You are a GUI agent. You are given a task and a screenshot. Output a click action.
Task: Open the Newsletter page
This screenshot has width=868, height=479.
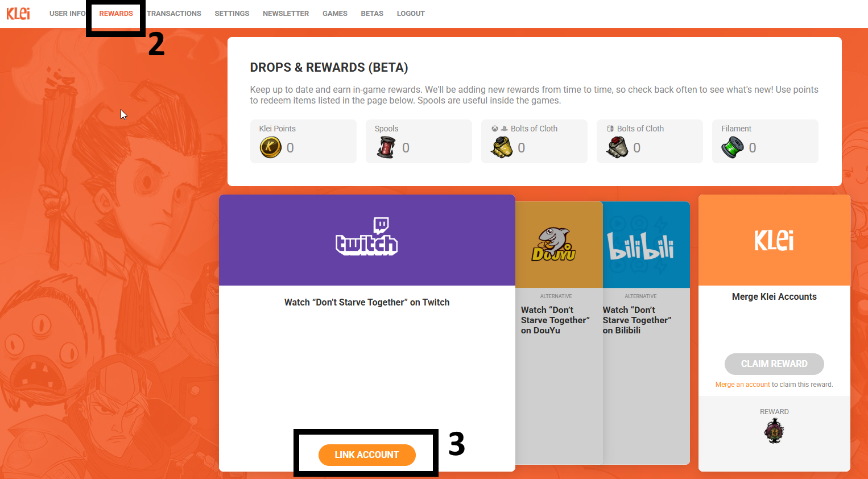click(x=286, y=14)
